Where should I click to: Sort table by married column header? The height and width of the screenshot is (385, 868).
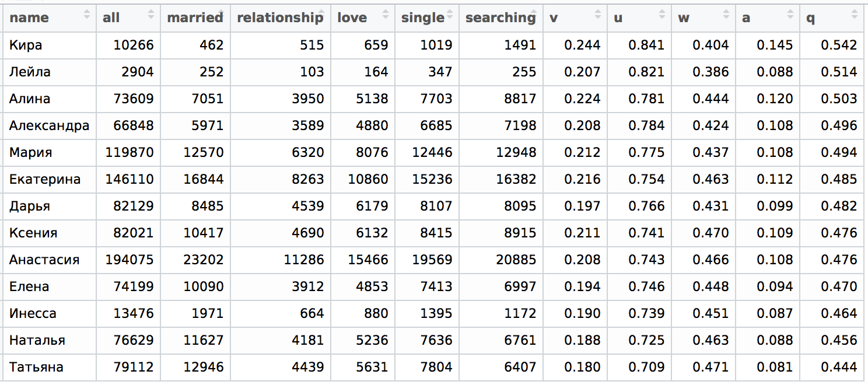tap(195, 17)
